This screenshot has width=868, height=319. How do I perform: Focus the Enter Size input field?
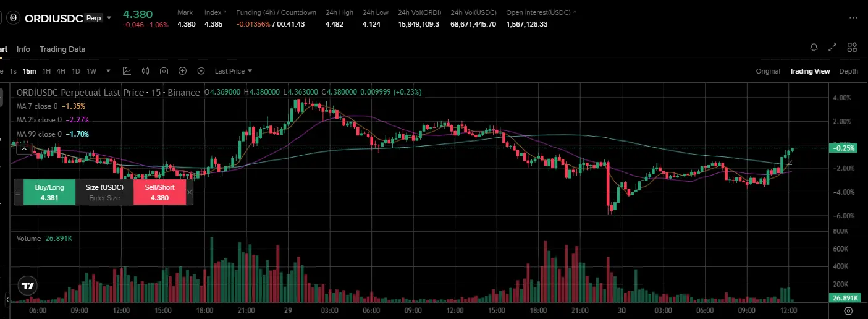tap(104, 198)
